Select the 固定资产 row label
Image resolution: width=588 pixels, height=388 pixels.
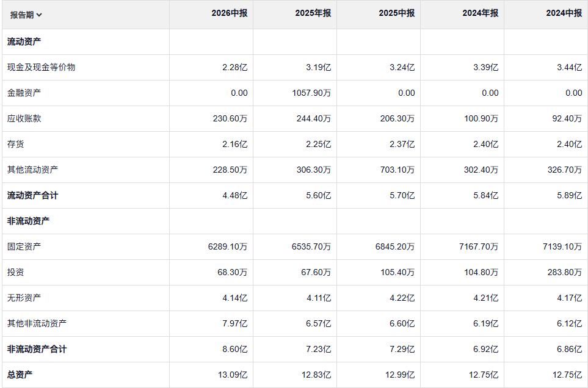tap(24, 246)
